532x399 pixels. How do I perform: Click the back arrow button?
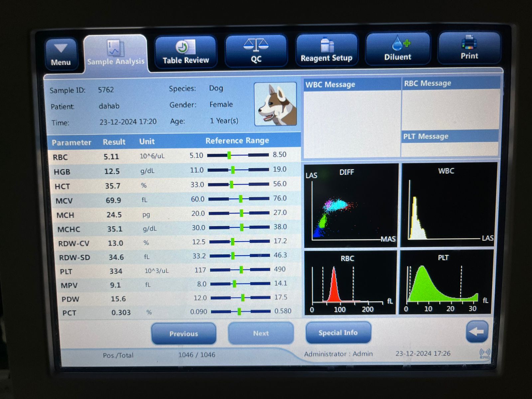click(x=477, y=332)
